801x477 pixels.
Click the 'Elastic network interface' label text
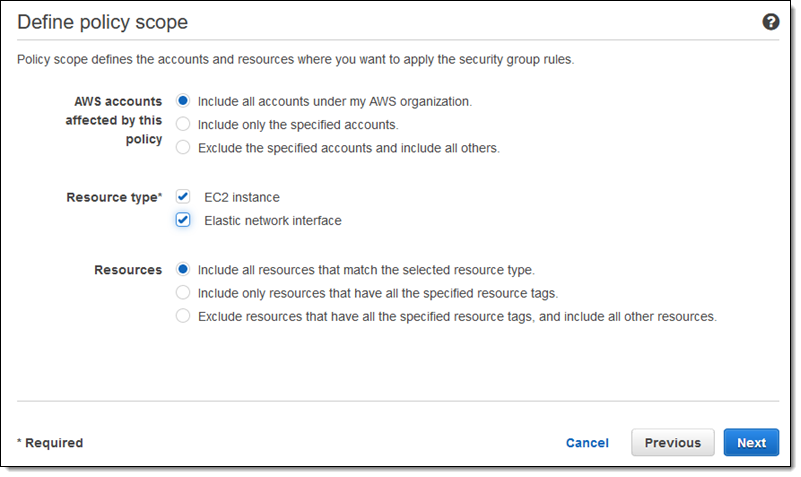click(x=272, y=221)
